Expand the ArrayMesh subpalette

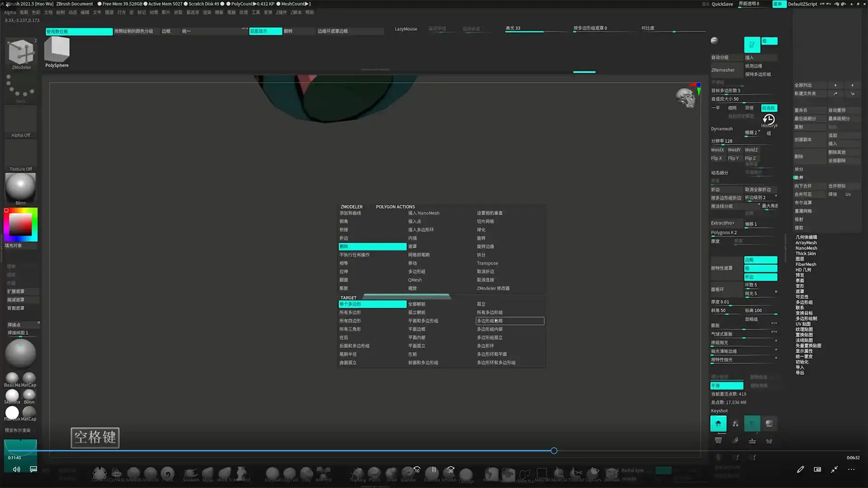coord(806,243)
